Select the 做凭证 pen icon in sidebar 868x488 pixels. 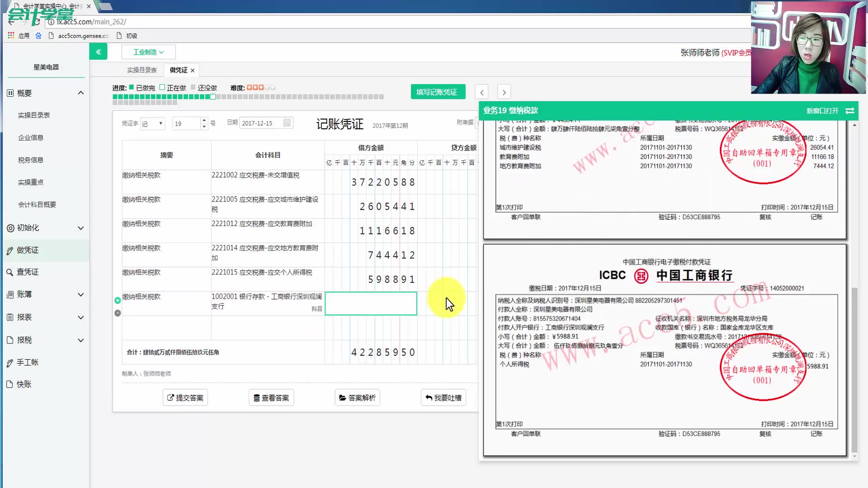click(x=10, y=250)
